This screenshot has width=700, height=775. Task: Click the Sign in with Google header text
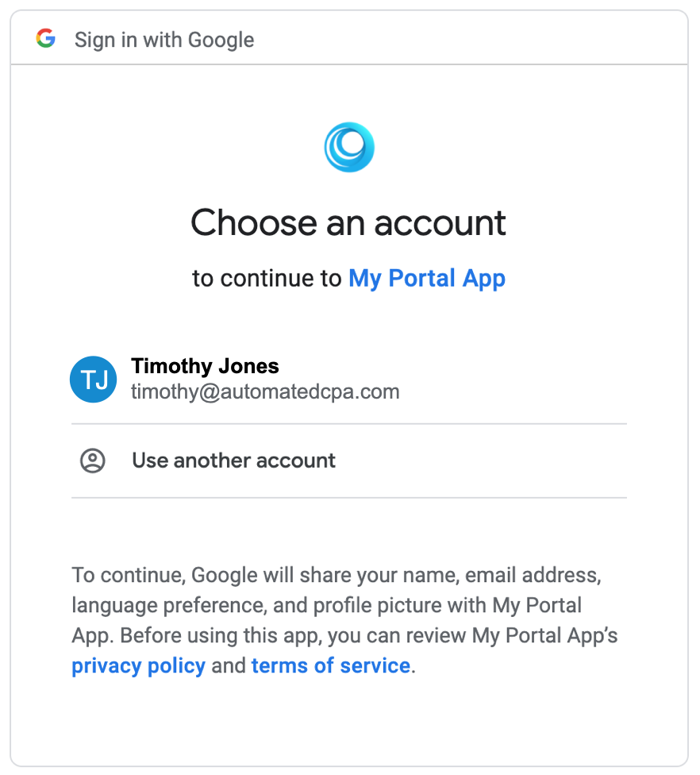pyautogui.click(x=164, y=40)
